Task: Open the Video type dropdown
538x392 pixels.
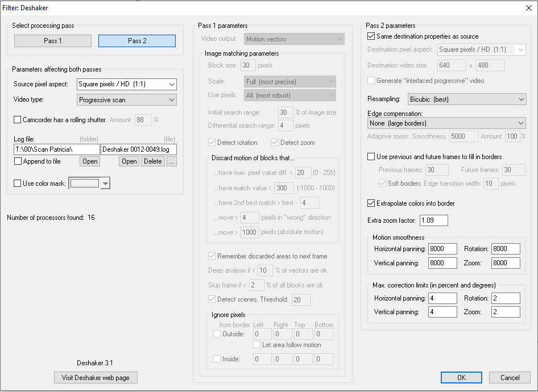Action: click(127, 100)
